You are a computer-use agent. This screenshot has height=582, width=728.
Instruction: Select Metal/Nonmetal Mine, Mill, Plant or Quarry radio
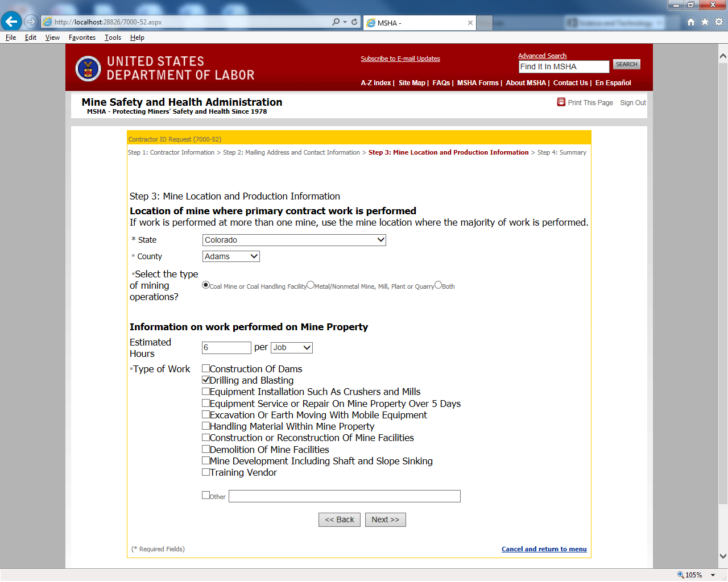pos(311,285)
